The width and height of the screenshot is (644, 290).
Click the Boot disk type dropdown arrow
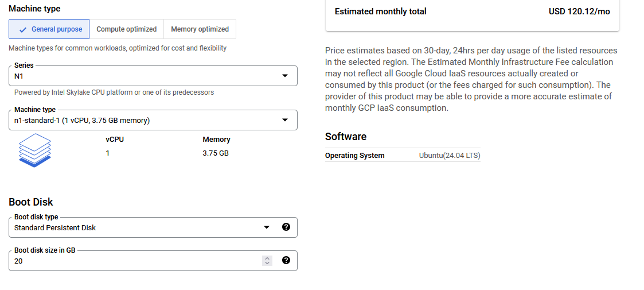tap(267, 227)
